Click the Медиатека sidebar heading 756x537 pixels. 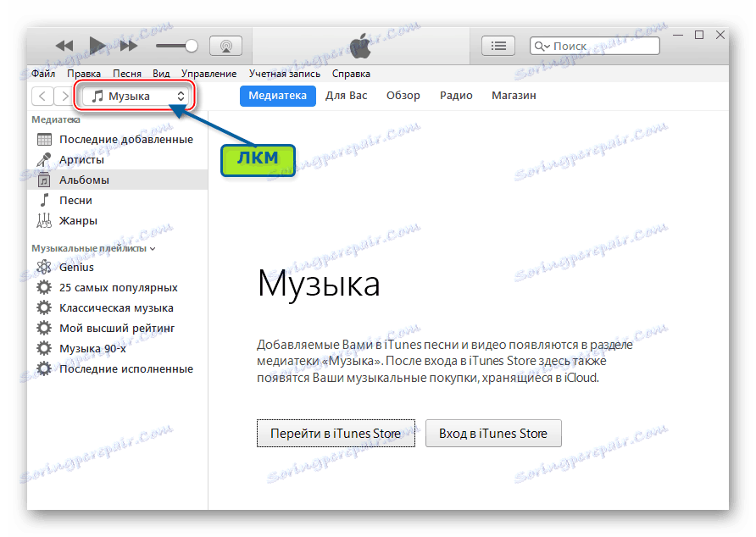pos(56,119)
